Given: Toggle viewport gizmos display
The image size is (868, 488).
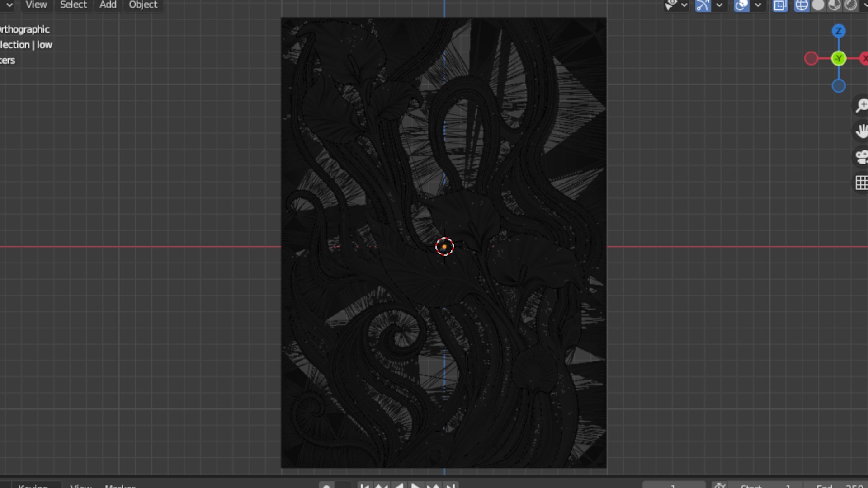Looking at the screenshot, I should point(703,5).
